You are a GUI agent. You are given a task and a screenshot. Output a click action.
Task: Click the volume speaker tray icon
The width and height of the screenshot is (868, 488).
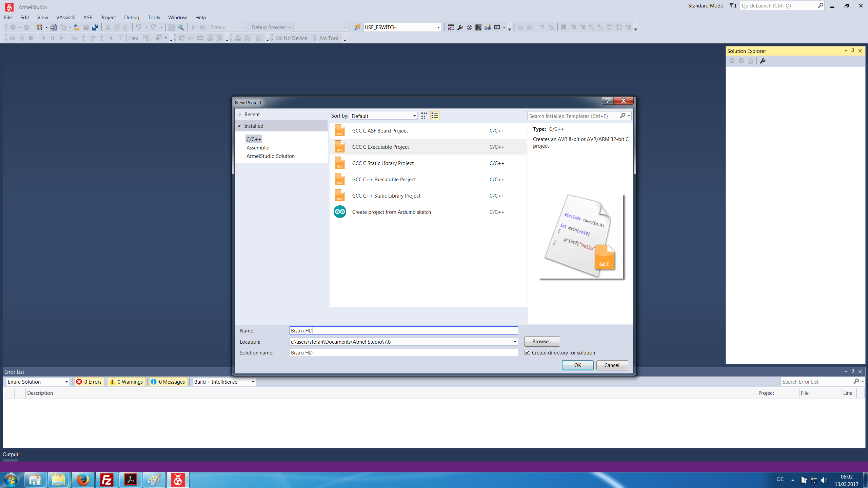(824, 480)
